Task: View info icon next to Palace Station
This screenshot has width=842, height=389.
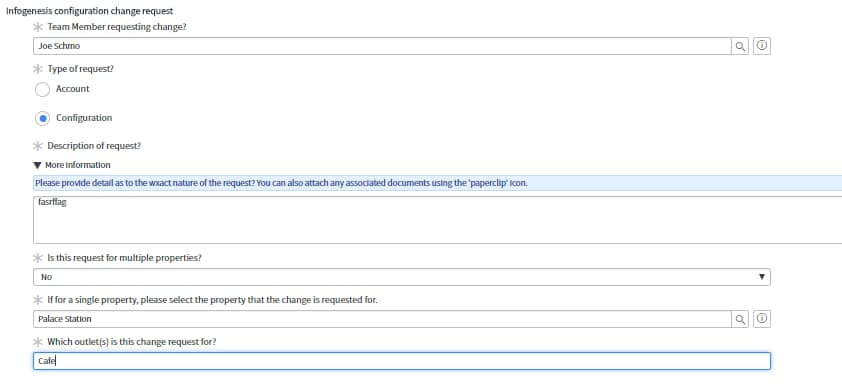Action: [761, 319]
